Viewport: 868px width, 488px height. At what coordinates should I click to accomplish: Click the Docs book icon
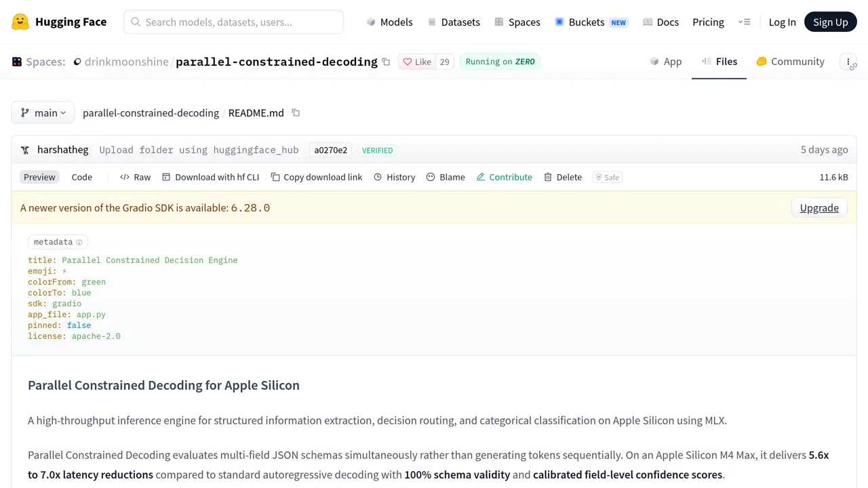[x=648, y=22]
